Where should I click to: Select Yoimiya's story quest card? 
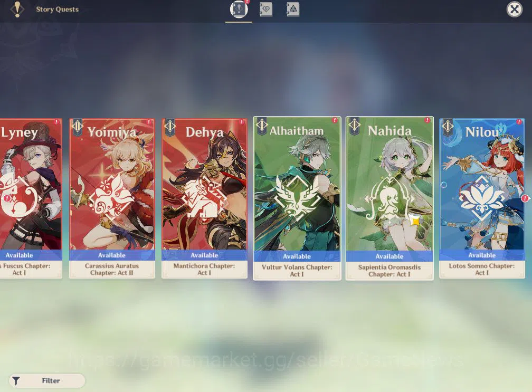(x=112, y=198)
